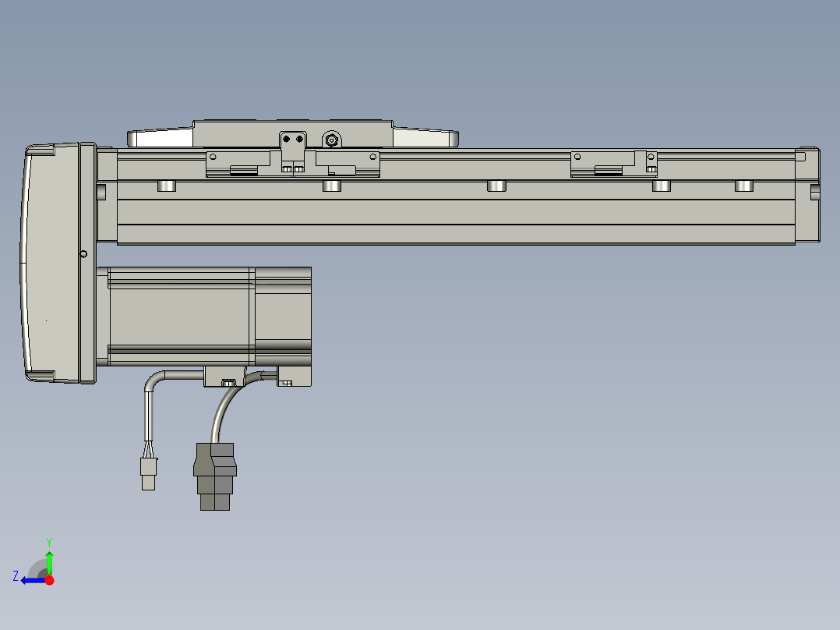840x630 pixels.
Task: Select the hex nut on the carriage
Action: [332, 140]
